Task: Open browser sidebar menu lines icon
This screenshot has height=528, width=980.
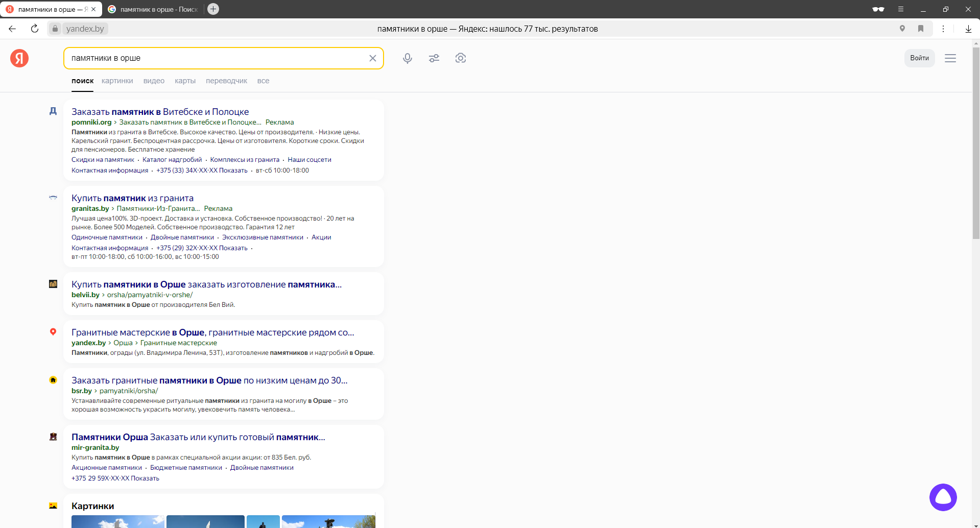Action: 901,9
